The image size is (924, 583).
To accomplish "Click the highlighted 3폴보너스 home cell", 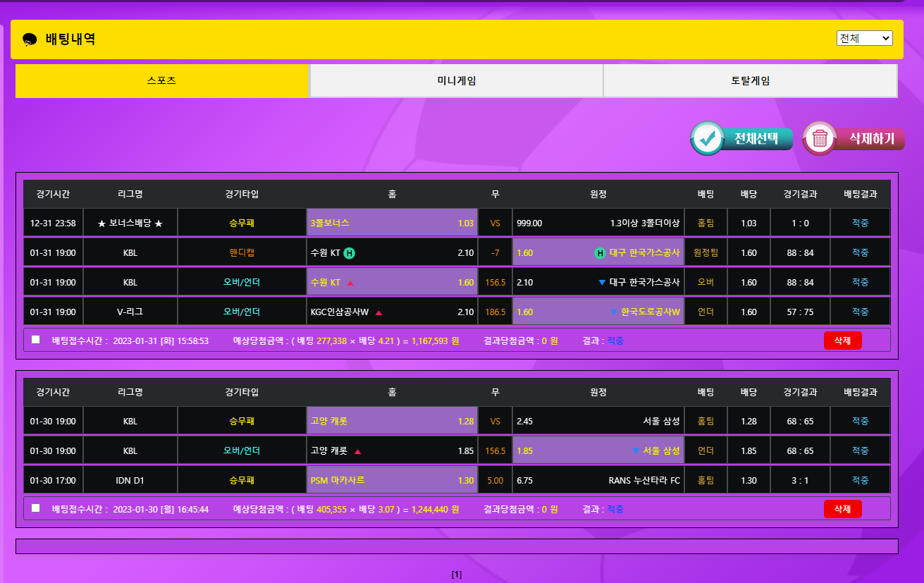I will [x=392, y=223].
